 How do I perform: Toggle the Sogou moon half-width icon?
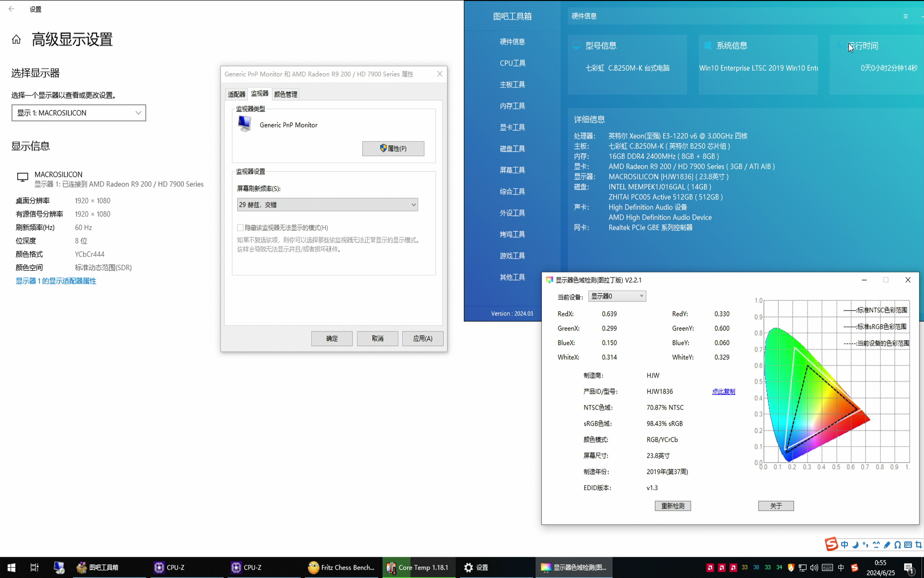855,545
